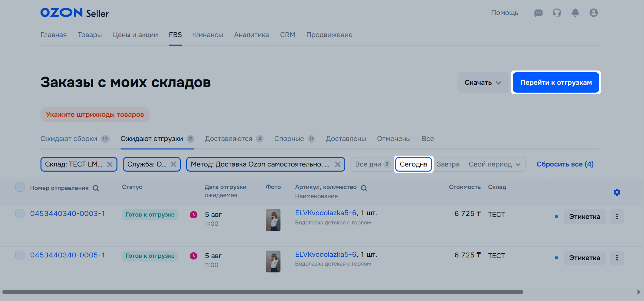Click Перейти к отгрузкам button
The image size is (644, 301).
(556, 82)
